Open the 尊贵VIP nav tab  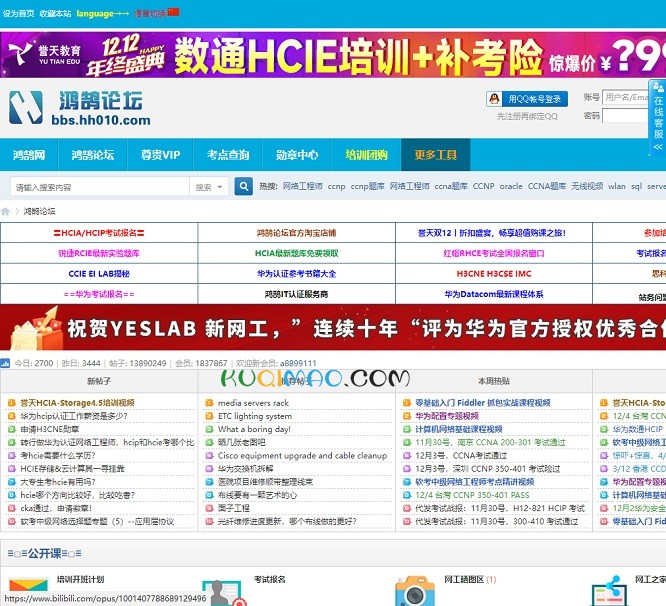[161, 155]
